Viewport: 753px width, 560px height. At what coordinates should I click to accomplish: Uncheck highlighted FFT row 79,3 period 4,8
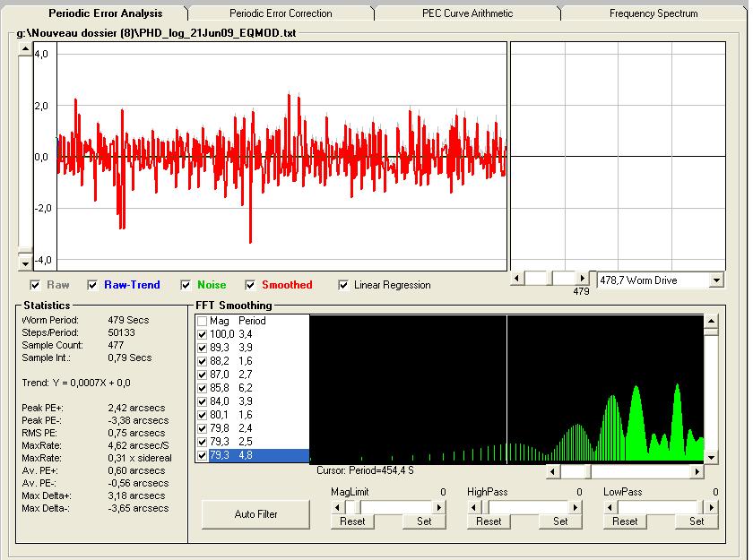[x=203, y=455]
